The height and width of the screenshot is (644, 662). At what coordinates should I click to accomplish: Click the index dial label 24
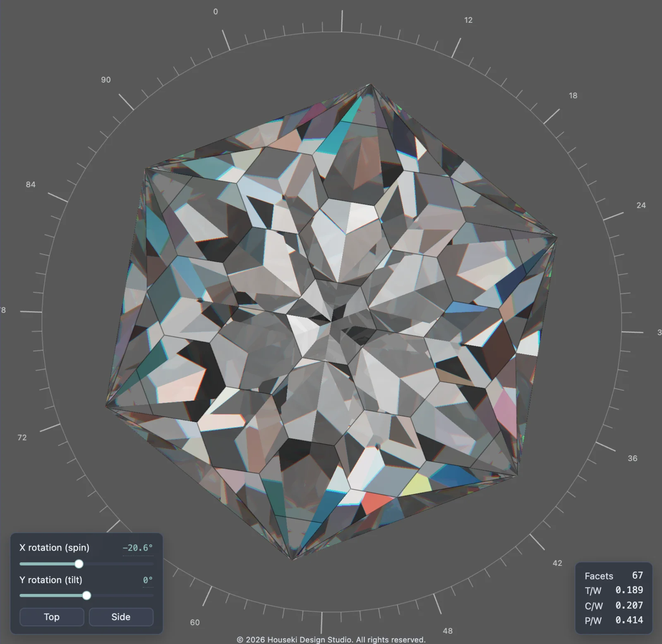click(641, 205)
